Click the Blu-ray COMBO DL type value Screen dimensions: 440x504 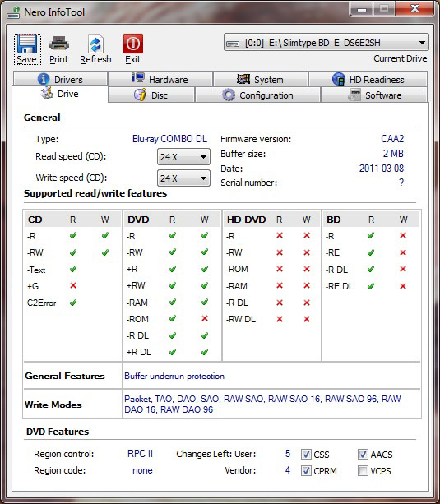(169, 138)
